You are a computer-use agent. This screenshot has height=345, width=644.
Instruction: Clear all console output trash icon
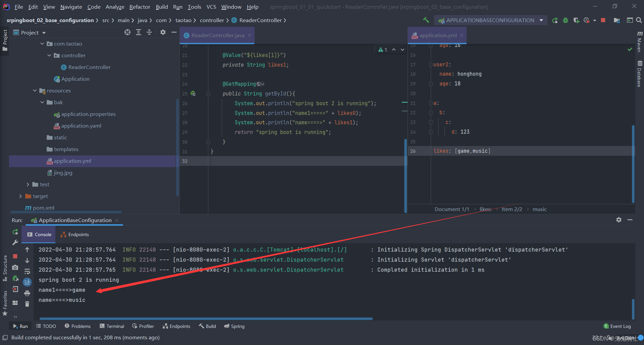coord(27,304)
